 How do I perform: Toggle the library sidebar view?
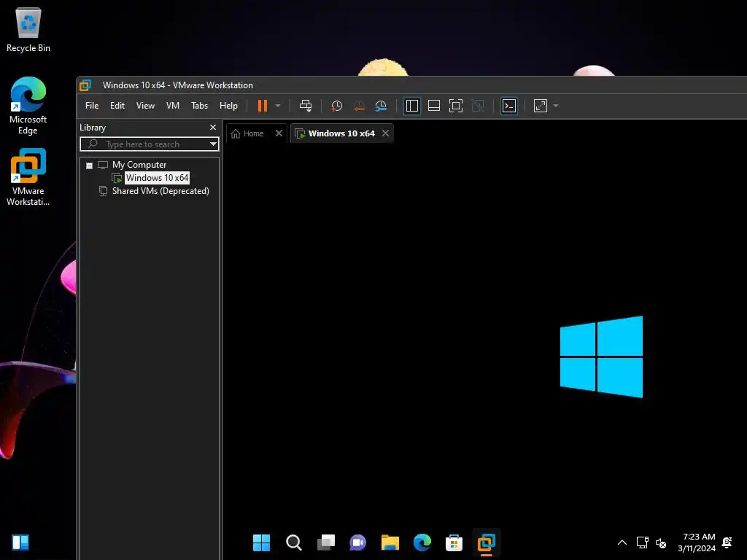[412, 106]
